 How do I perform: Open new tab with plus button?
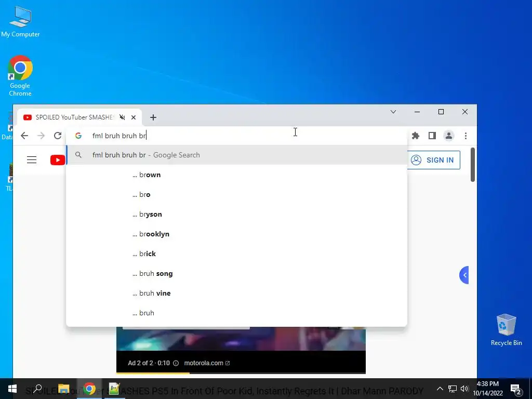tap(153, 117)
